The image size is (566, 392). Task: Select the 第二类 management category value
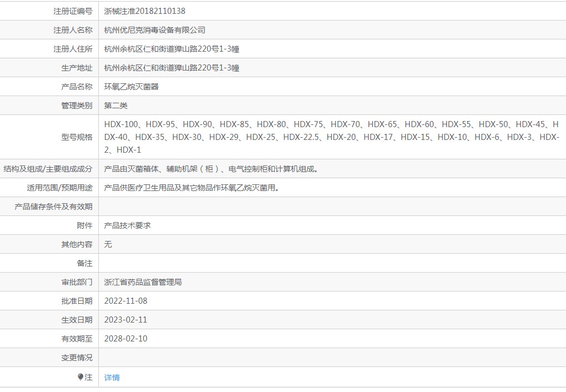coord(116,105)
